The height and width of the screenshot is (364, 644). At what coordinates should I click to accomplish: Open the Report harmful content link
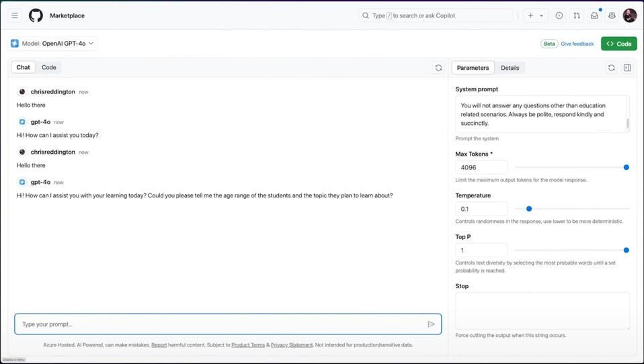pos(159,345)
